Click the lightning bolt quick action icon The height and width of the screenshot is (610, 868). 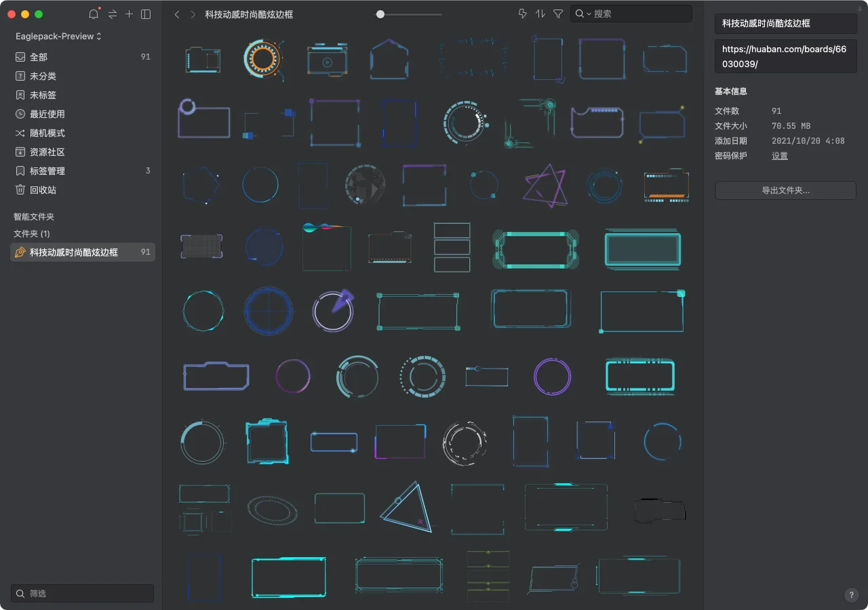pyautogui.click(x=522, y=14)
